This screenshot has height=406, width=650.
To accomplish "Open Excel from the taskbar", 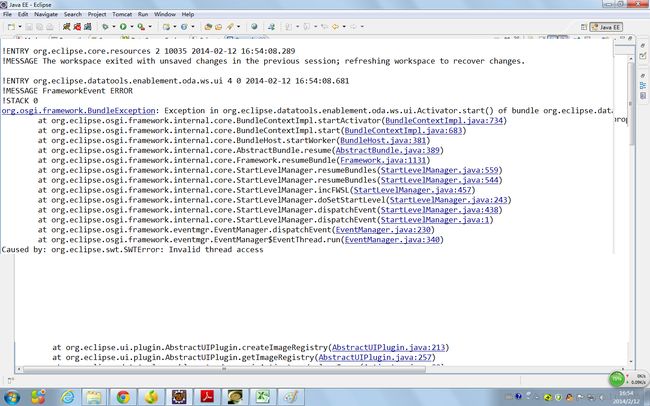I will click(x=263, y=397).
